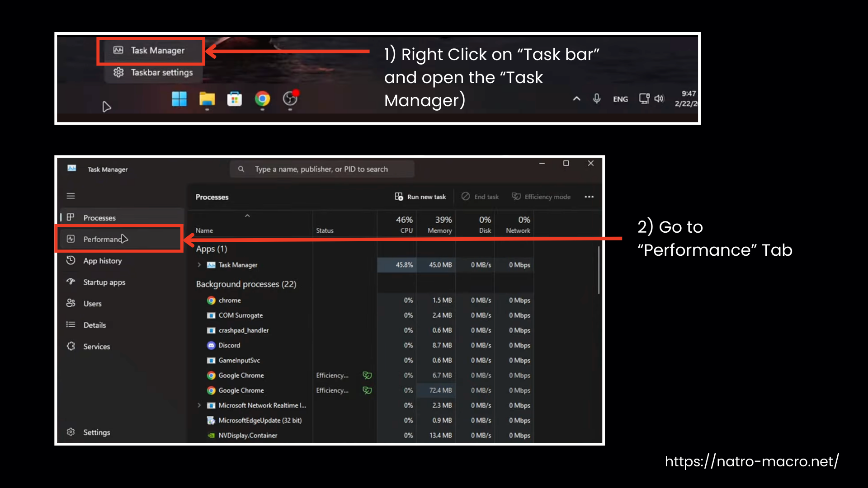The height and width of the screenshot is (488, 868).
Task: Open the three-dots more options icon
Action: click(x=589, y=197)
